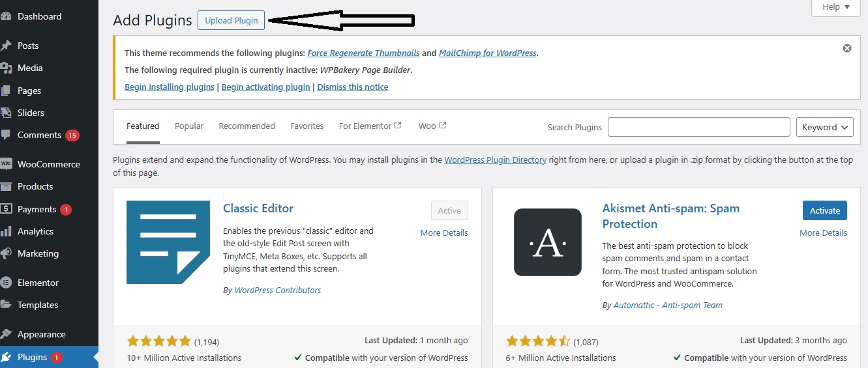Click the Classic Editor star rating
The height and width of the screenshot is (368, 868).
(158, 341)
